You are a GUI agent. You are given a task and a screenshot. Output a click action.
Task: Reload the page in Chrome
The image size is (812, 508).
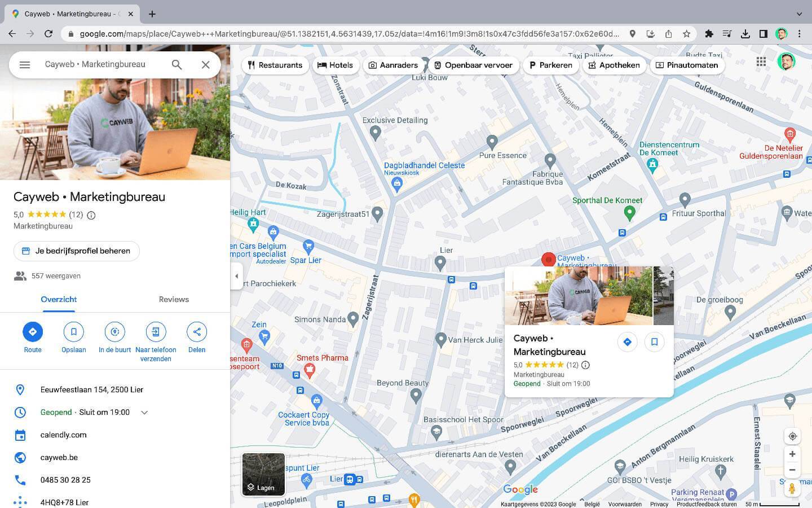point(48,34)
